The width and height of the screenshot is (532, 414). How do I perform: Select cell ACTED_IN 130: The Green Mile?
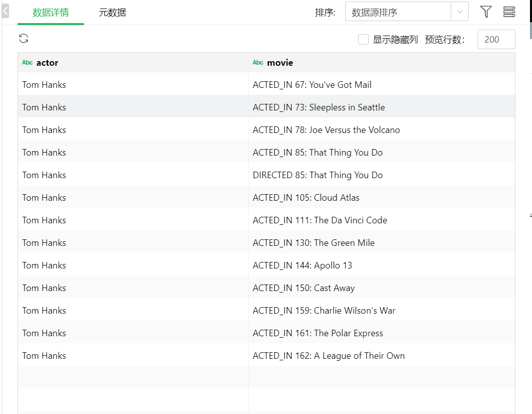pos(382,243)
